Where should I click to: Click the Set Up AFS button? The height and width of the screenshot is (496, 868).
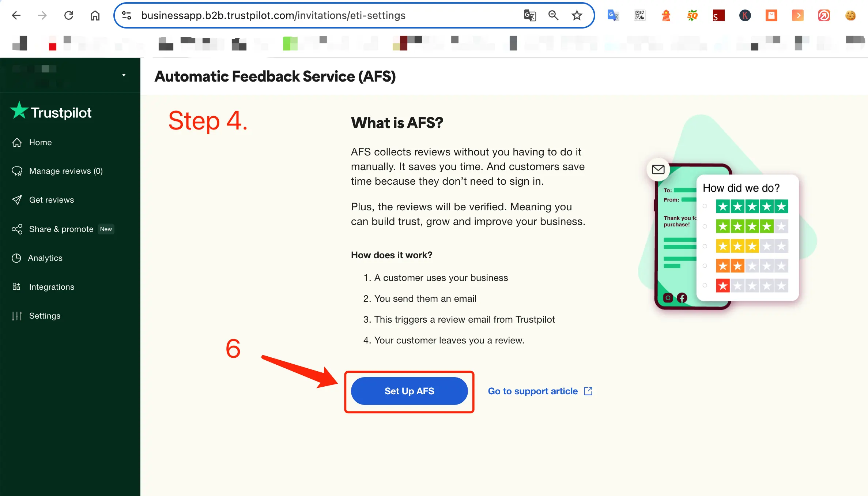click(409, 391)
